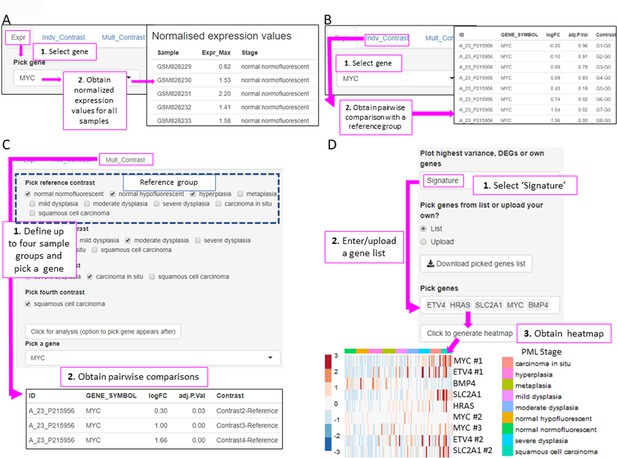Select the Mult_Contrast tab in panel C
This screenshot has width=617, height=458.
point(126,160)
